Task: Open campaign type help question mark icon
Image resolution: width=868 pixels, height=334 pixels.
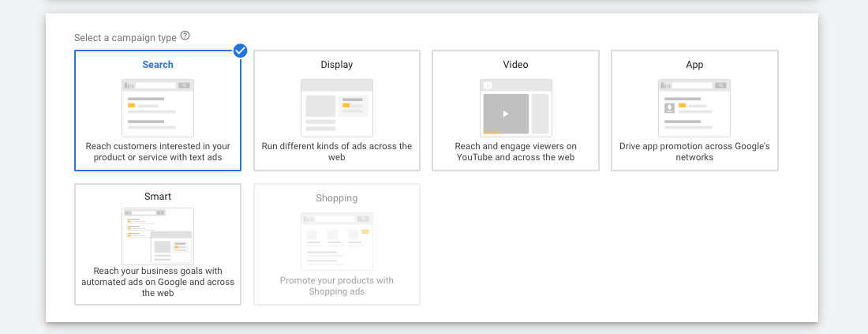Action: 185,36
